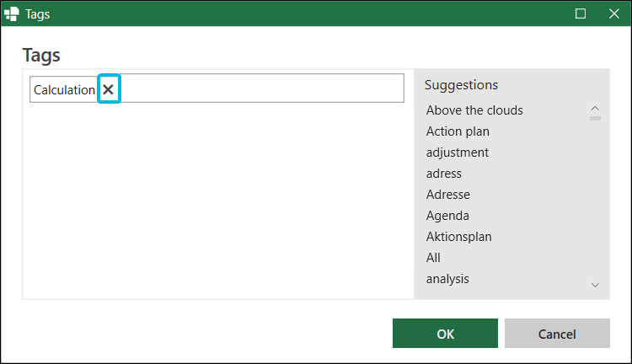
Task: Confirm tags with the OK button
Action: [445, 334]
